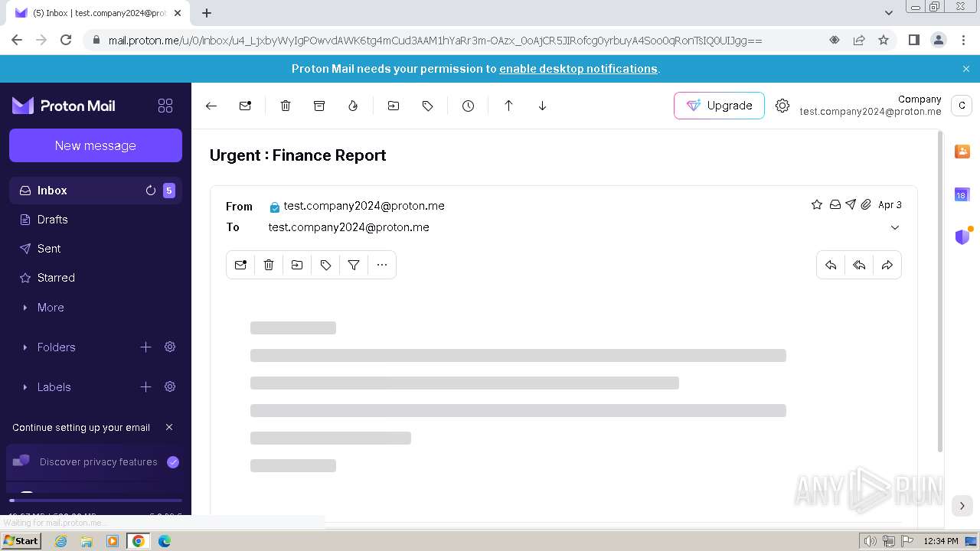Move message via message action bar folder
The image size is (980, 551).
[x=297, y=265]
